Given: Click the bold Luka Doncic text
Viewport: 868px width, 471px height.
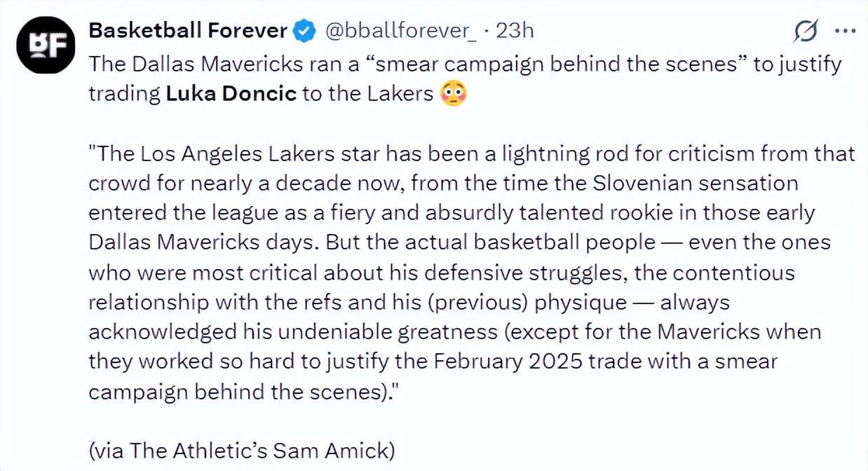Looking at the screenshot, I should (231, 93).
